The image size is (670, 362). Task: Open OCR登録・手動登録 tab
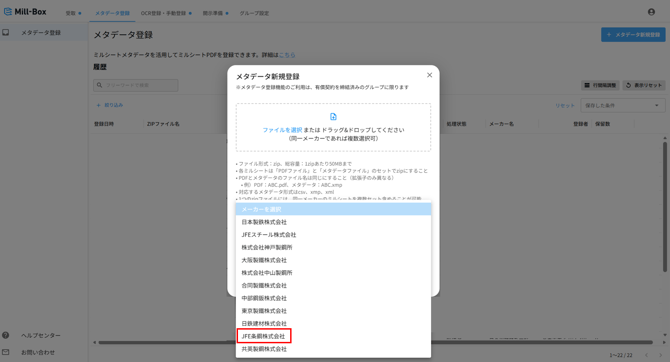(x=166, y=13)
